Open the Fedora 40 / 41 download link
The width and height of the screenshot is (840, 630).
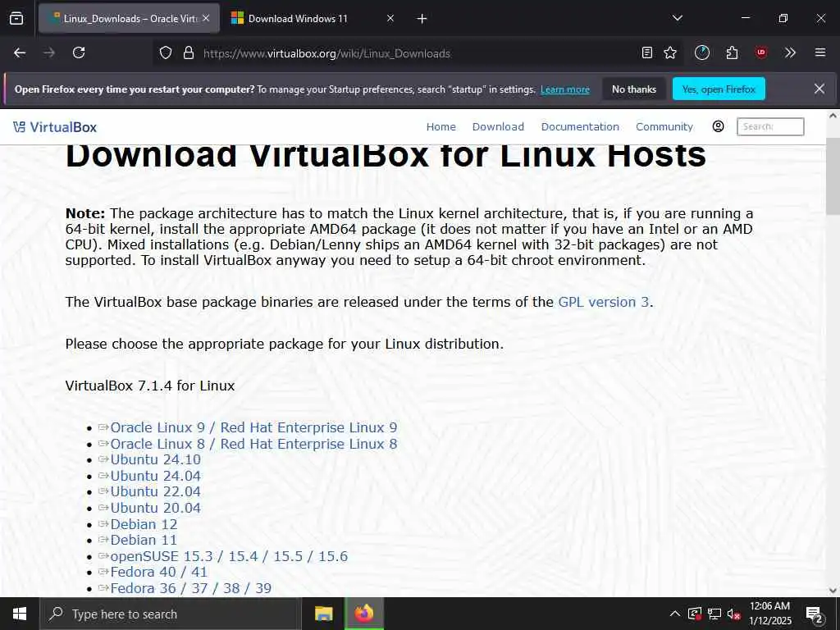158,572
